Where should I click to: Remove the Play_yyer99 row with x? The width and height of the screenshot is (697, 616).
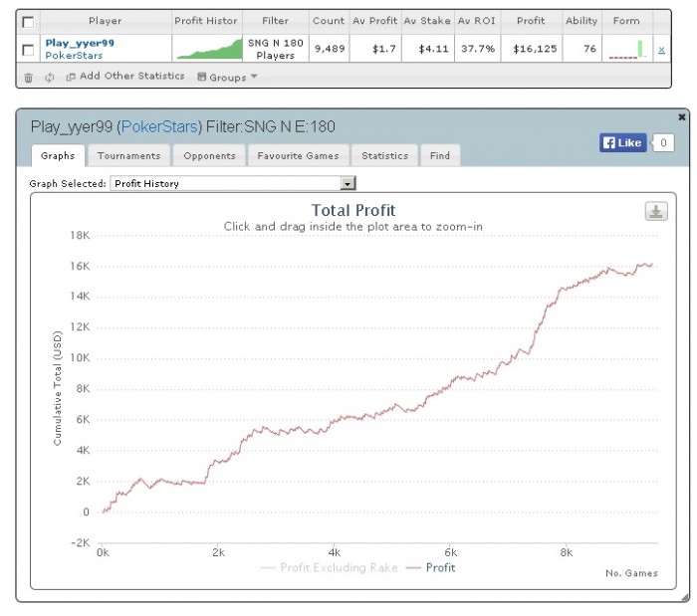click(x=661, y=50)
